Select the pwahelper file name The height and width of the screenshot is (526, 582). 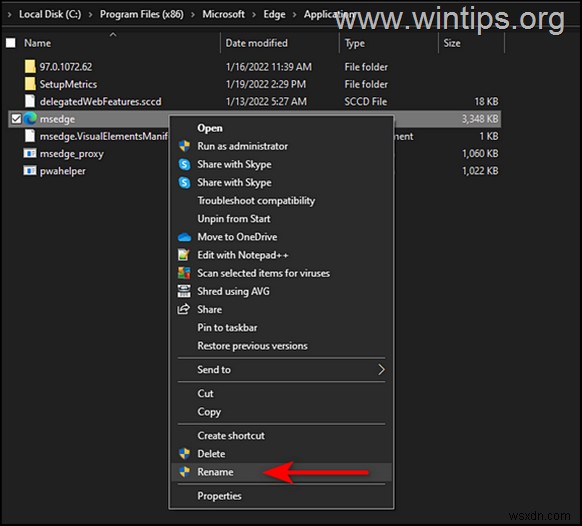[x=63, y=171]
